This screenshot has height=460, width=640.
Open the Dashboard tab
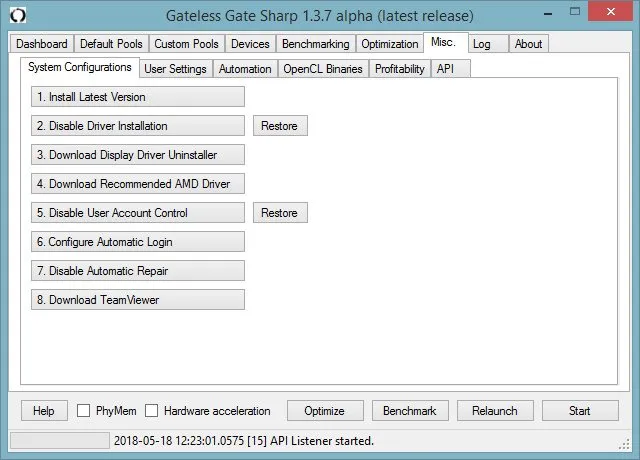42,44
